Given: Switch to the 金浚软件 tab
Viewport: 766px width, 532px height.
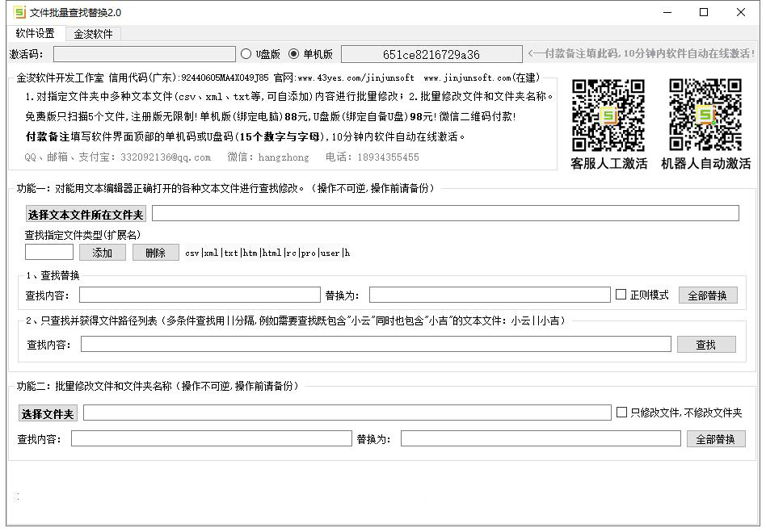Looking at the screenshot, I should pos(93,34).
